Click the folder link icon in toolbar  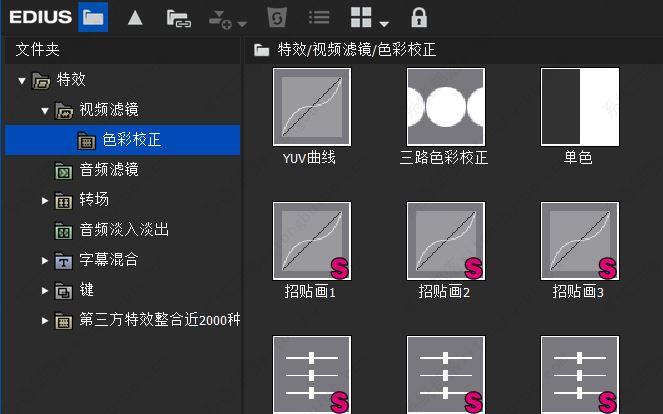tap(179, 19)
